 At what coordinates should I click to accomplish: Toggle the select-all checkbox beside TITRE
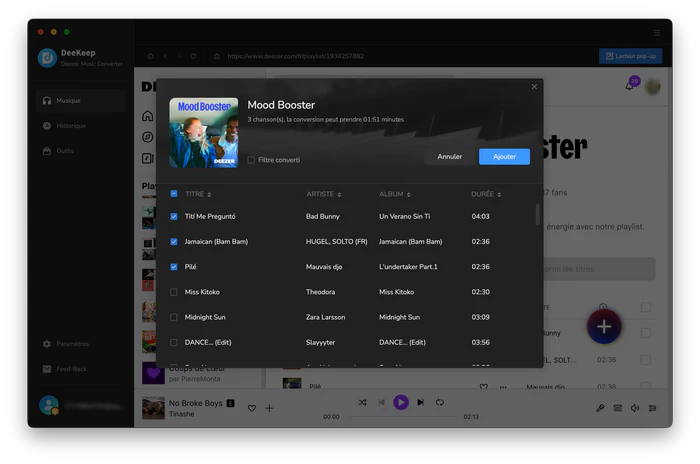[174, 194]
